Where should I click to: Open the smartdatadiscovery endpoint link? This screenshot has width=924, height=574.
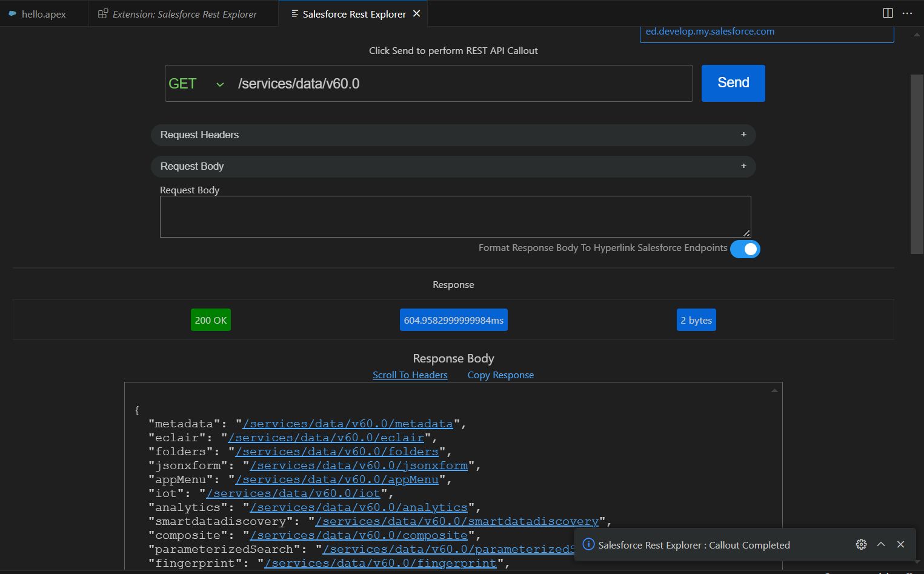[x=457, y=521]
